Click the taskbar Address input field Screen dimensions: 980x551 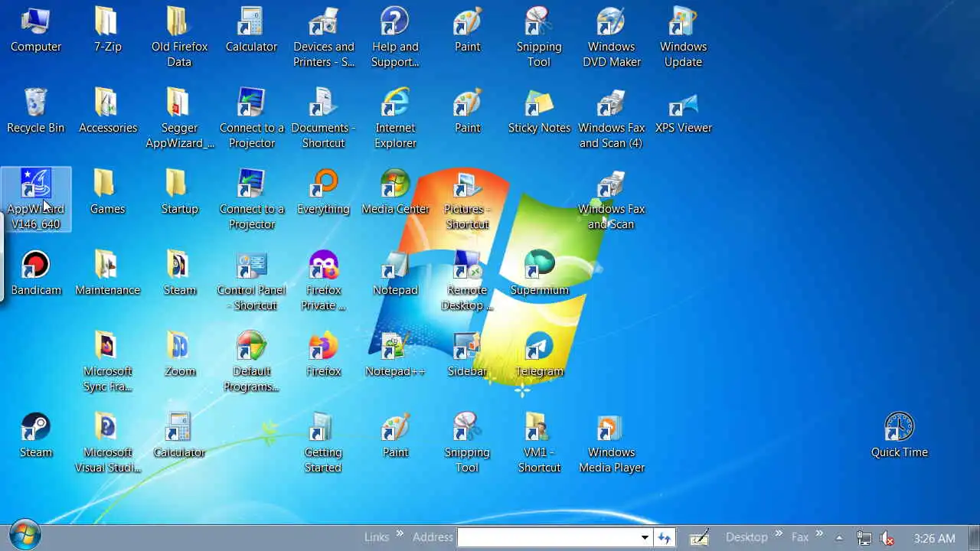click(547, 537)
